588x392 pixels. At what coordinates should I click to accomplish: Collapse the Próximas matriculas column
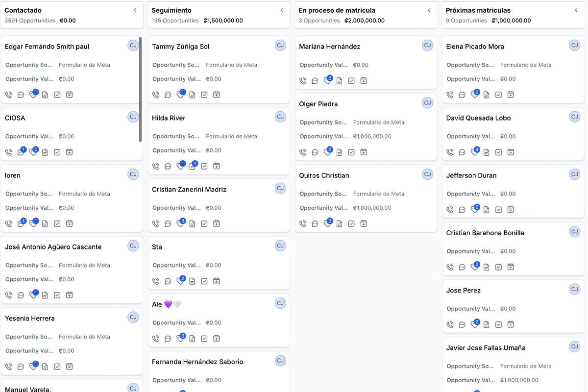[x=576, y=10]
